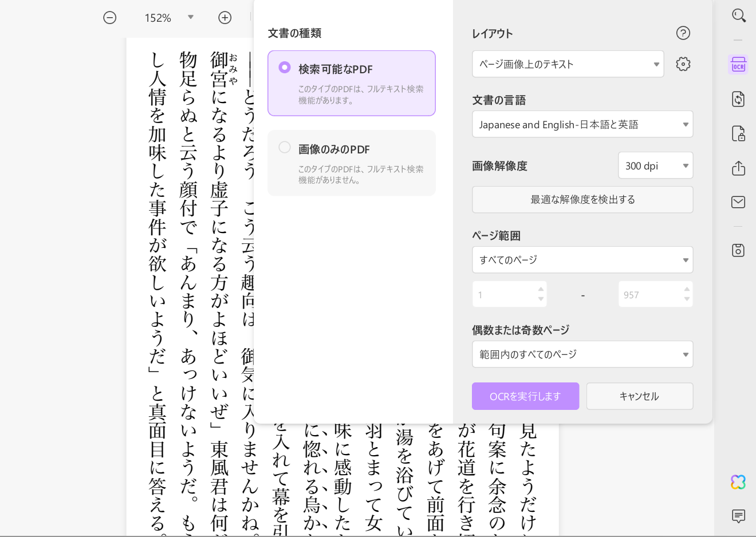
Task: Click the zoom out minus icon
Action: (x=110, y=18)
